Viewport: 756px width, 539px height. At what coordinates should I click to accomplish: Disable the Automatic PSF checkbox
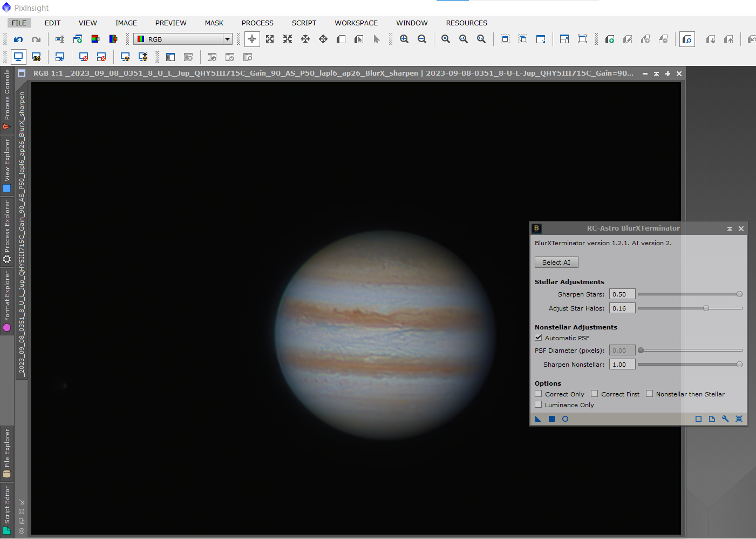pos(539,338)
